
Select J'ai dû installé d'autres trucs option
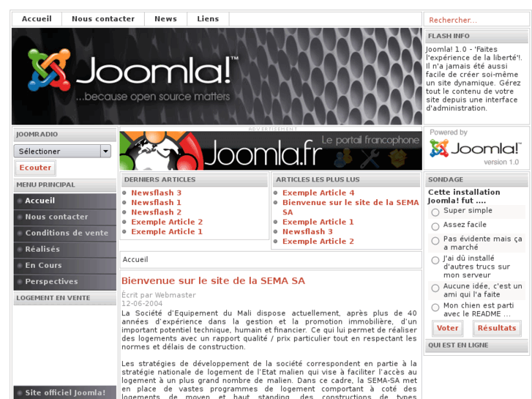(x=435, y=260)
